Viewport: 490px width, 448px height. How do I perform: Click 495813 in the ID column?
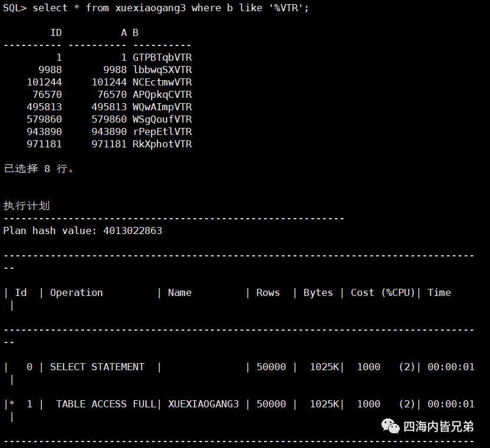point(44,107)
